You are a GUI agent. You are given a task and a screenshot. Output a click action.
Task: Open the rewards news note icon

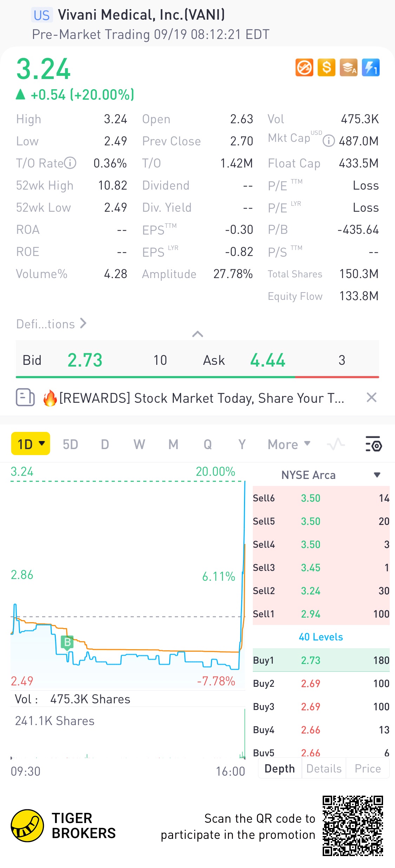25,397
